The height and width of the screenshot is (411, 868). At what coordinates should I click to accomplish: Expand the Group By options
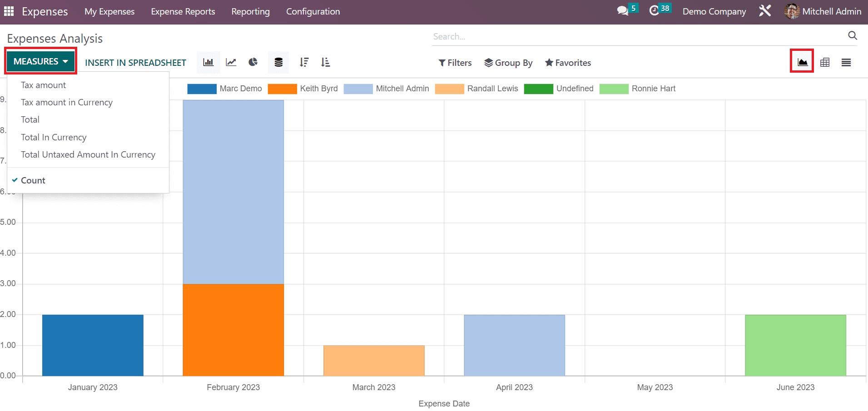point(508,63)
